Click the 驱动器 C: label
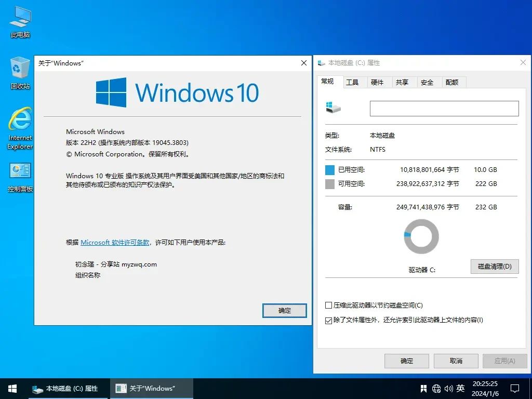The width and height of the screenshot is (532, 399). (422, 270)
